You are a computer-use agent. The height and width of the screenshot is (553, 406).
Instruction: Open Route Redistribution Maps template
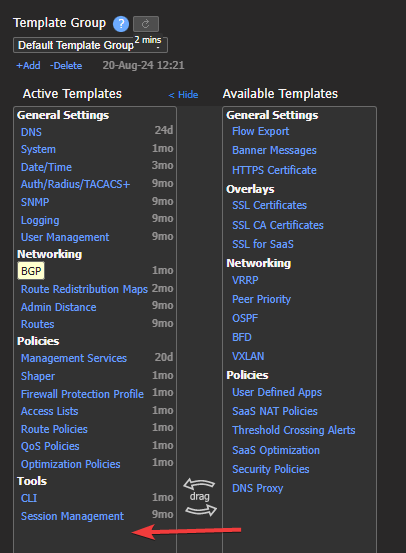tap(84, 289)
